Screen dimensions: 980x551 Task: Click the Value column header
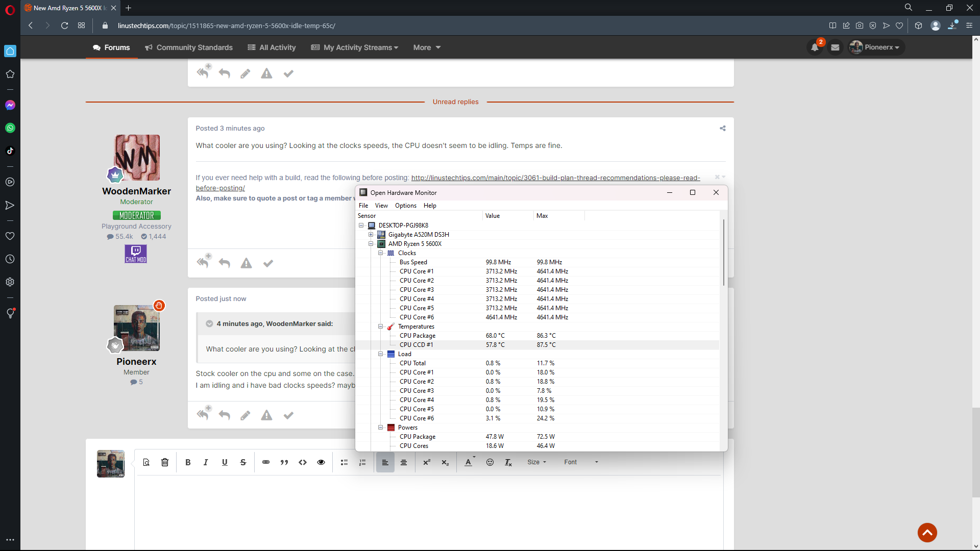tap(508, 216)
